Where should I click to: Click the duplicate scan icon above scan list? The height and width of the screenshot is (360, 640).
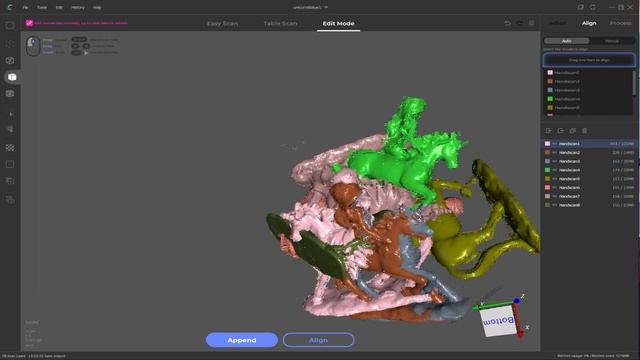pyautogui.click(x=572, y=131)
